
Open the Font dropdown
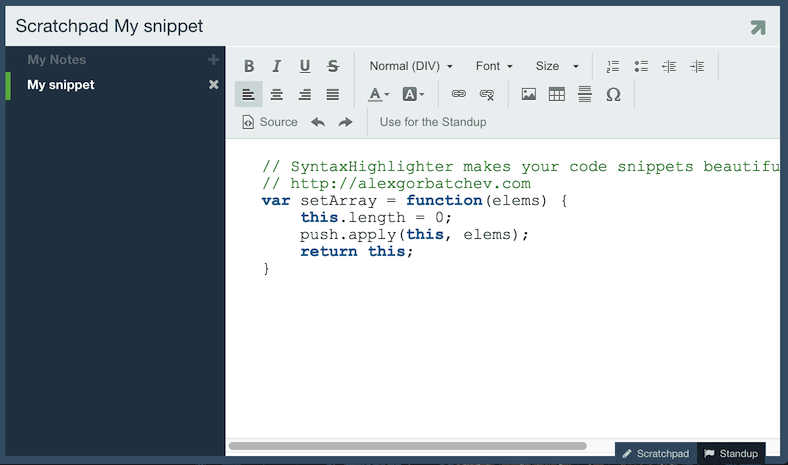[494, 66]
